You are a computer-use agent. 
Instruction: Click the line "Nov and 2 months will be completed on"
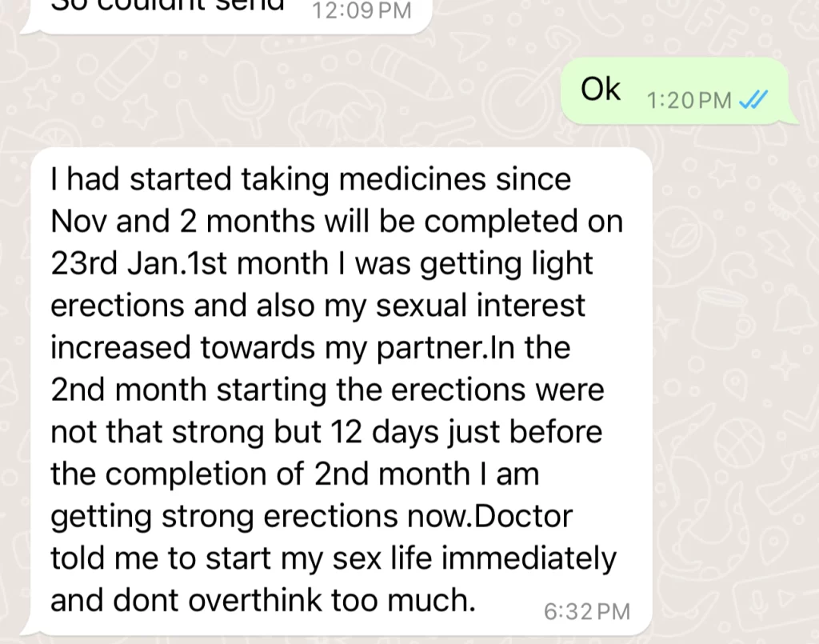click(337, 222)
